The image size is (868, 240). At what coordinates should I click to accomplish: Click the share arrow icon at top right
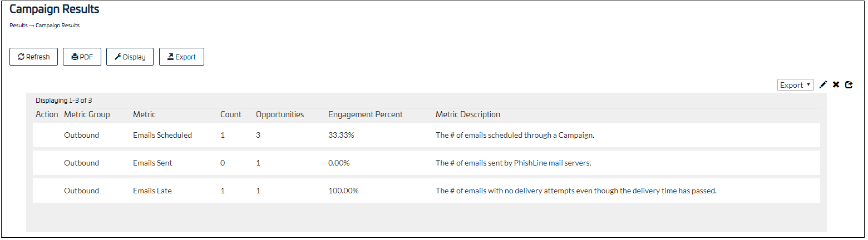[x=849, y=85]
